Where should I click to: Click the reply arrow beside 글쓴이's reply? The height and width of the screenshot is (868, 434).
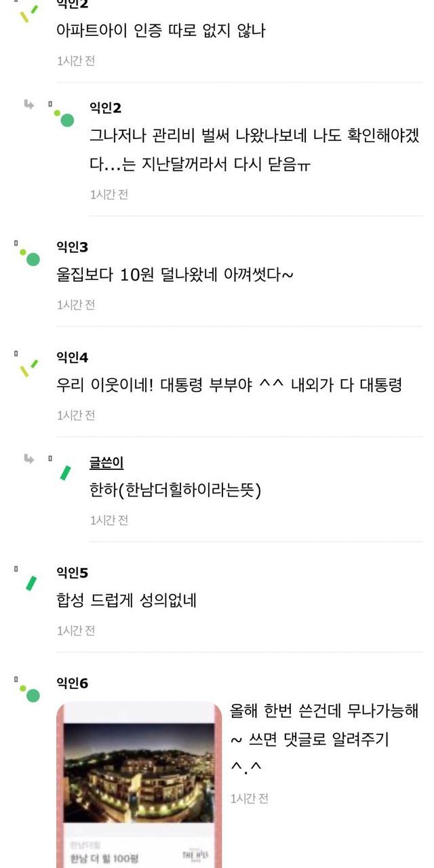pyautogui.click(x=28, y=459)
